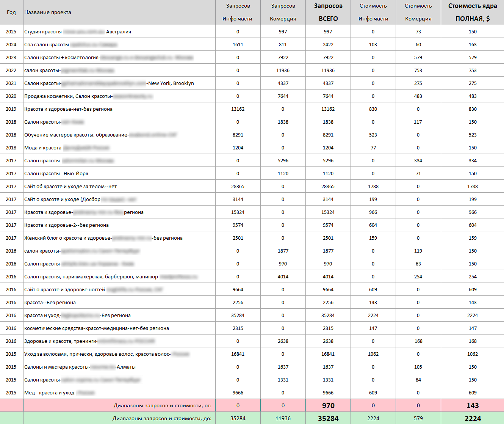The image size is (504, 424).
Task: Select the 'Название проекта' header cell
Action: pos(48,13)
